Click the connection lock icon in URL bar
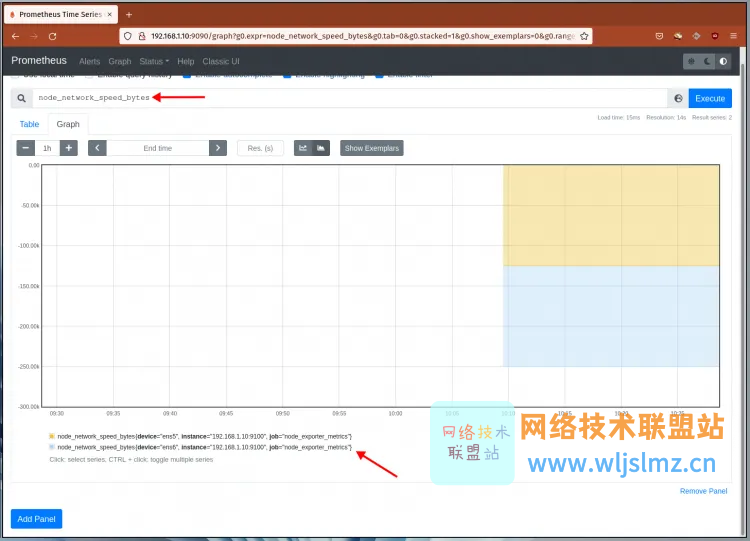The width and height of the screenshot is (750, 541). [142, 36]
